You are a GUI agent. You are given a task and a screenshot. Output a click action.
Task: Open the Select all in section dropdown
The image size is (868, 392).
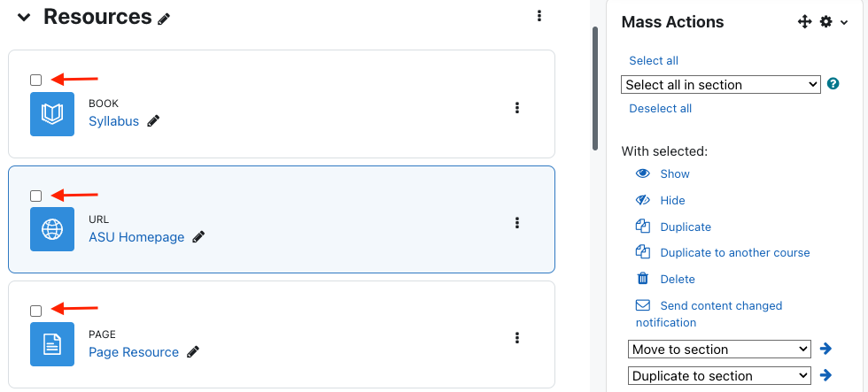coord(721,85)
